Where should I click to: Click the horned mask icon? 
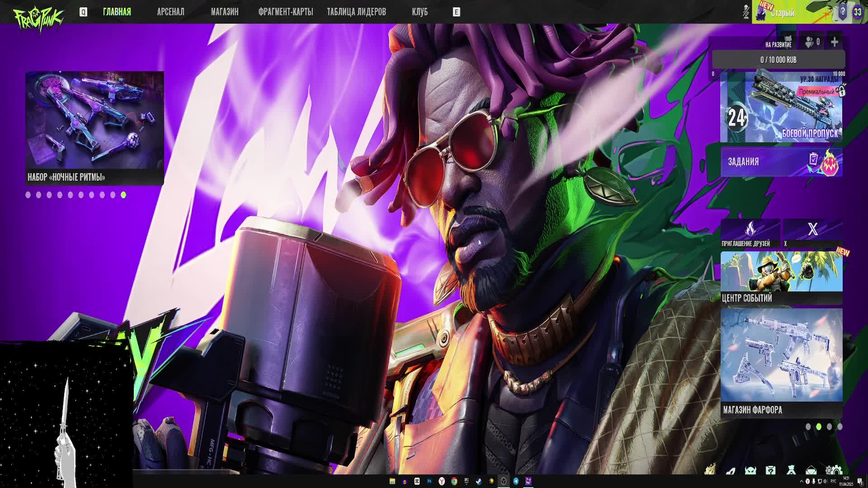[750, 471]
